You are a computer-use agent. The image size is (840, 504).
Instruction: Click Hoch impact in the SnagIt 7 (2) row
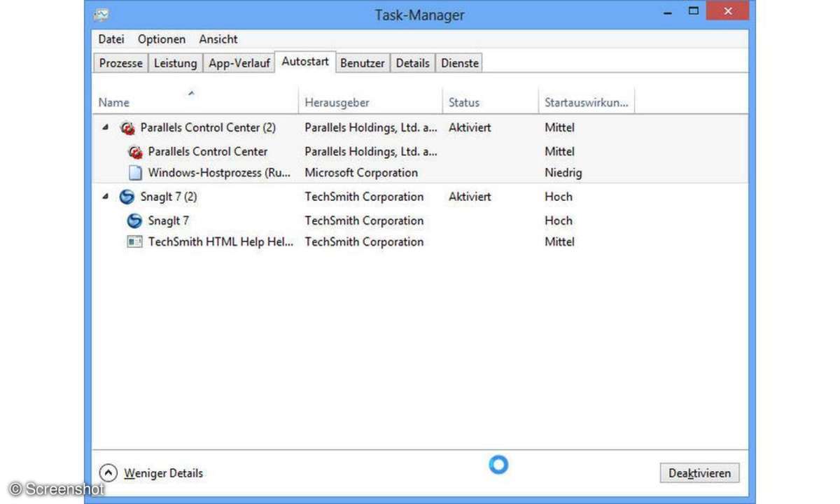coord(559,197)
